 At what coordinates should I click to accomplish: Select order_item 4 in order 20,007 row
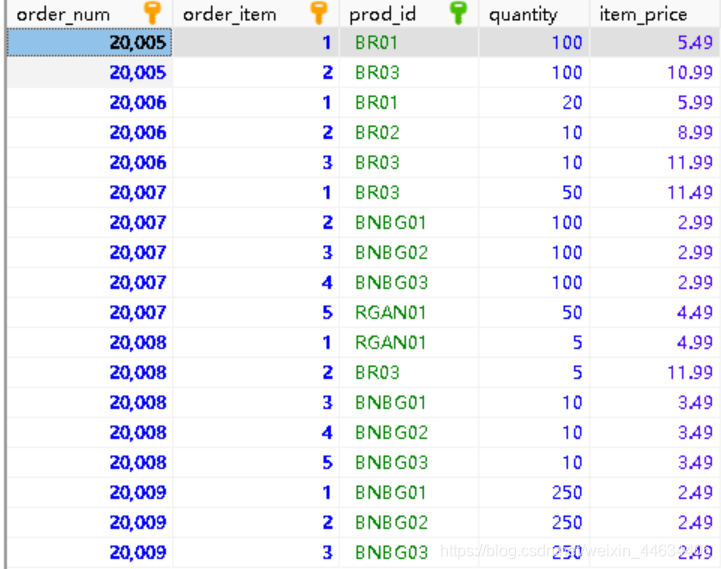click(x=256, y=282)
